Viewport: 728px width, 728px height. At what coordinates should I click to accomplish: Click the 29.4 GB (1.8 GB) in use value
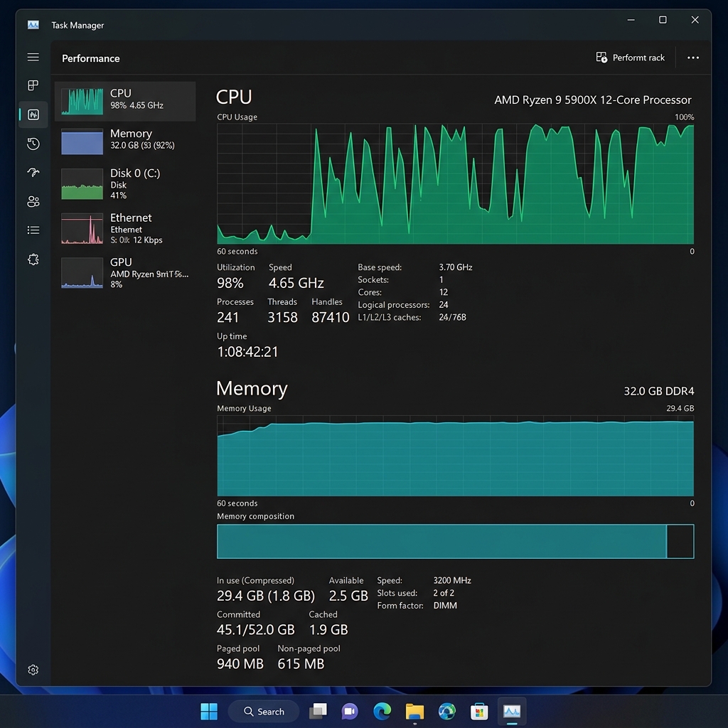point(266,596)
